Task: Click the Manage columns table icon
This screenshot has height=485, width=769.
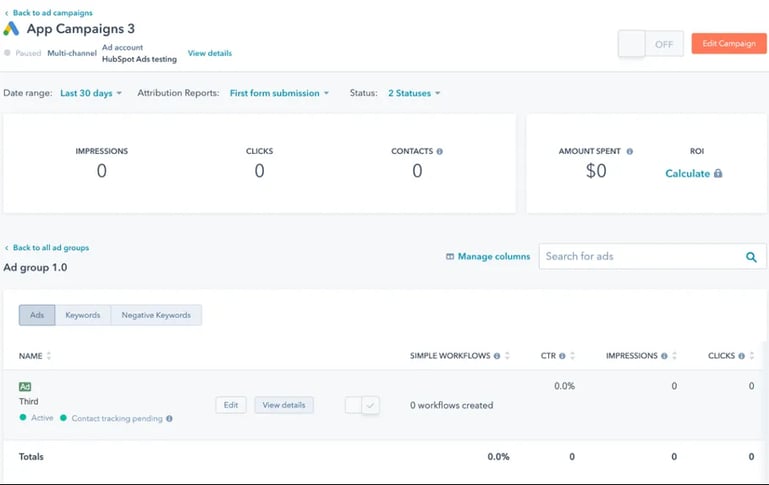Action: [450, 256]
